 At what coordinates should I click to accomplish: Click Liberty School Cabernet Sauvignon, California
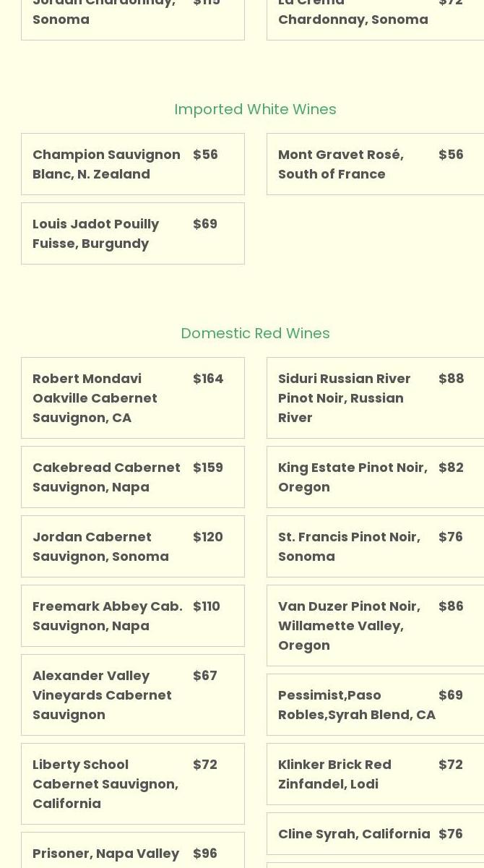pos(133,783)
